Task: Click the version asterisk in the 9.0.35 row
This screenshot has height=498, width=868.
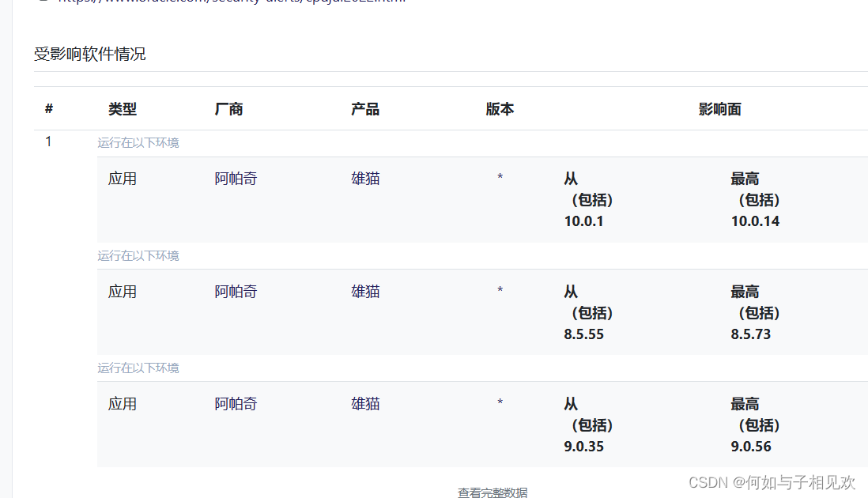Action: (500, 402)
